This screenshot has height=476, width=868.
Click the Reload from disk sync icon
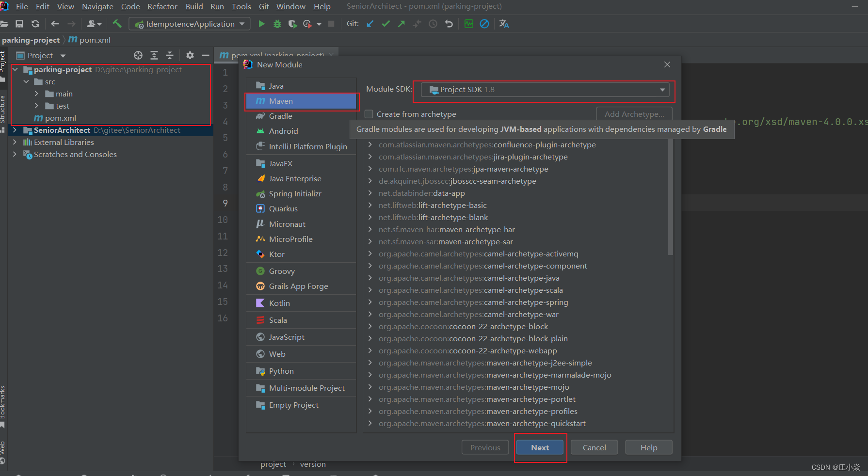pyautogui.click(x=35, y=24)
